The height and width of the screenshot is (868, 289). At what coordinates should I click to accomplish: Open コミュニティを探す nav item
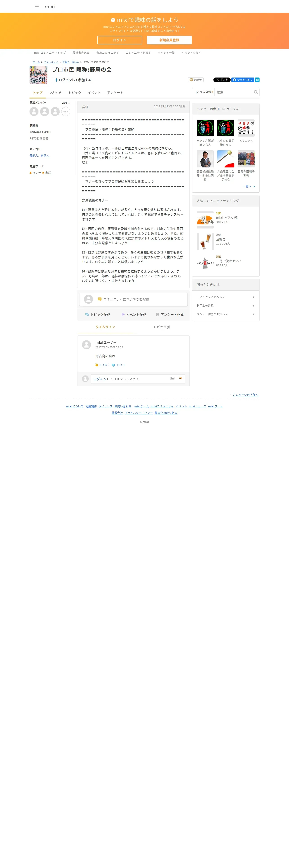point(138,53)
